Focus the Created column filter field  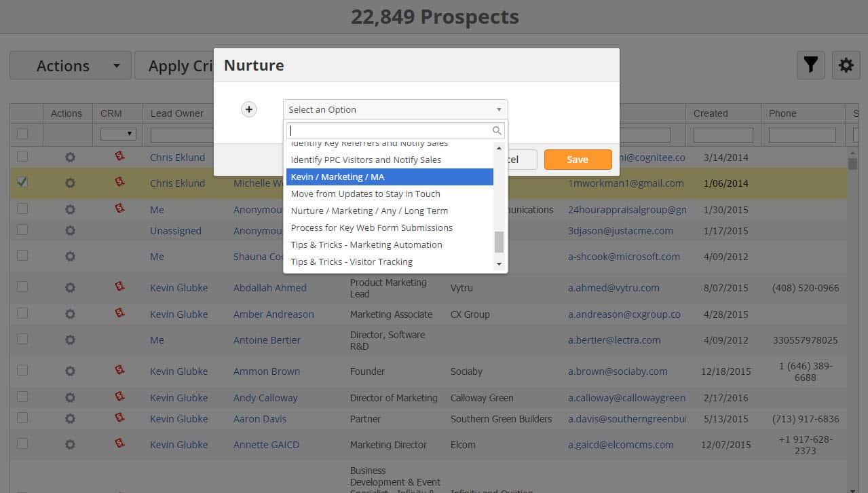(723, 135)
